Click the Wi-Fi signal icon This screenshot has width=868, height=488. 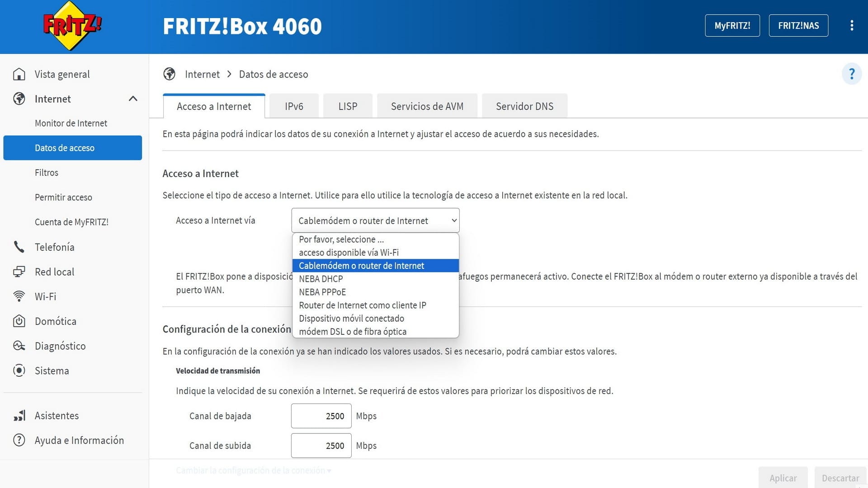point(19,296)
